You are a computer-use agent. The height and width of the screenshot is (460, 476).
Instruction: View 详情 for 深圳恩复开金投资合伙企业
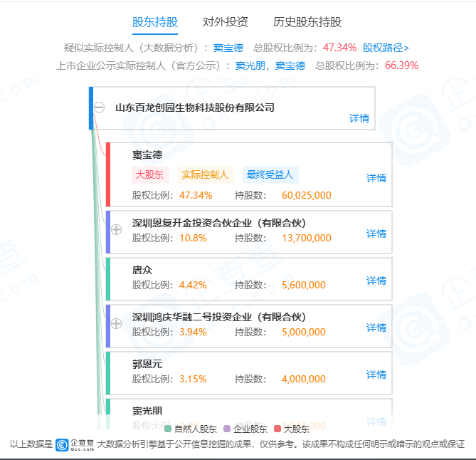(376, 234)
